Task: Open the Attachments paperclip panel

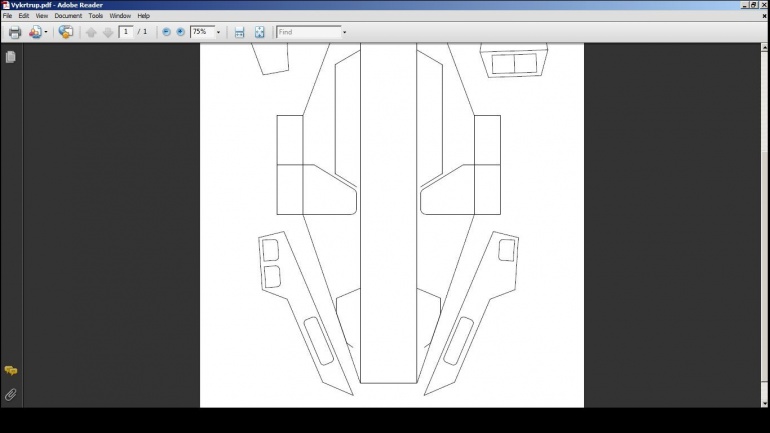Action: pyautogui.click(x=10, y=395)
